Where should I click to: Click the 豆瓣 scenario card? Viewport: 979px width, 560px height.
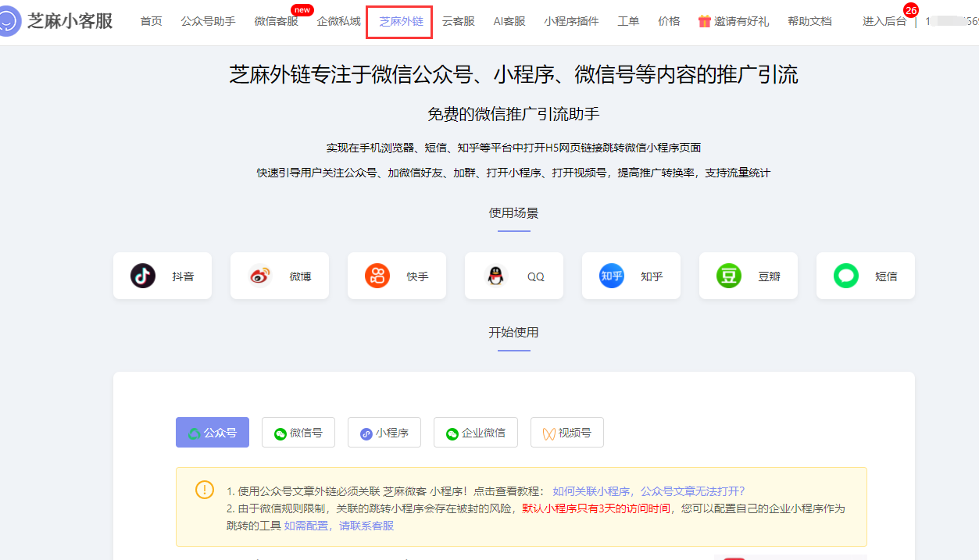pos(749,276)
